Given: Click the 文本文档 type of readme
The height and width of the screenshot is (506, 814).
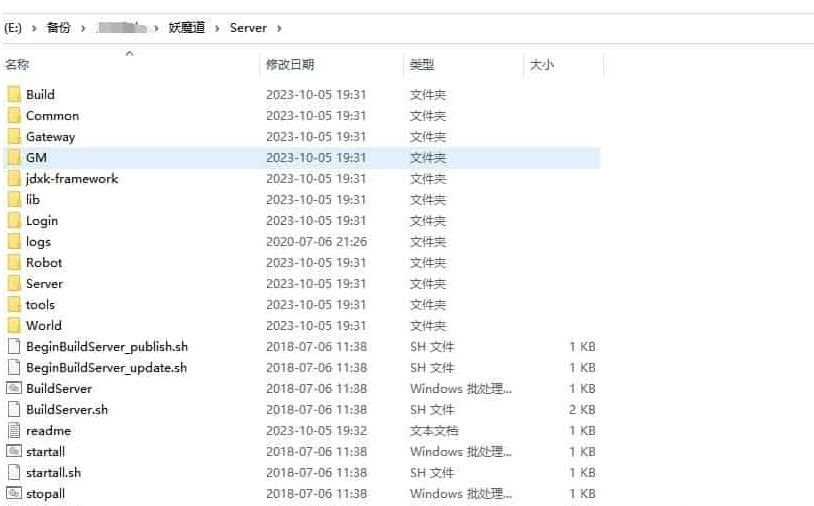Looking at the screenshot, I should [x=434, y=431].
